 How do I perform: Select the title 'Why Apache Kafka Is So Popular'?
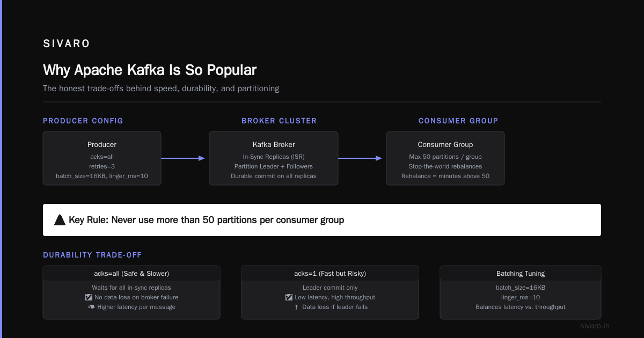coord(150,70)
